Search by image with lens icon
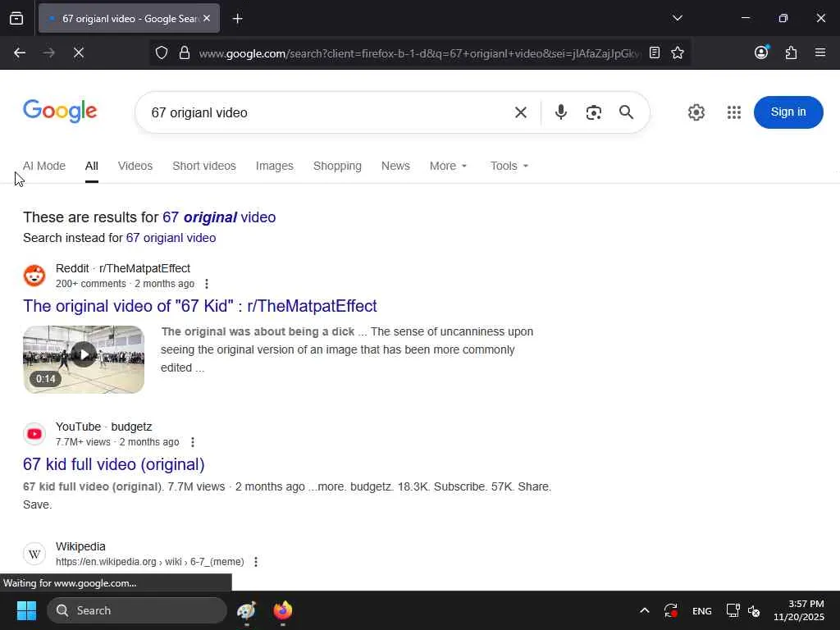This screenshot has width=840, height=630. (x=594, y=112)
